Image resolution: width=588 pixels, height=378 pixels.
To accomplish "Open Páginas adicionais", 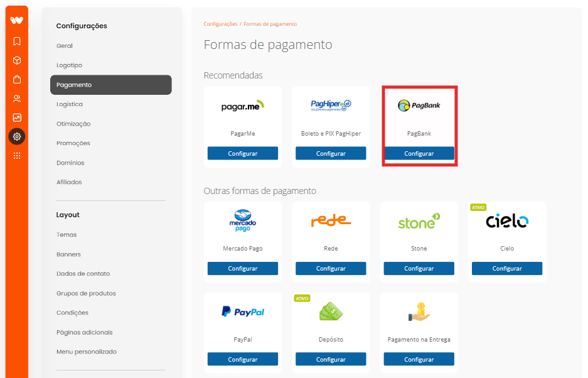I will click(84, 332).
